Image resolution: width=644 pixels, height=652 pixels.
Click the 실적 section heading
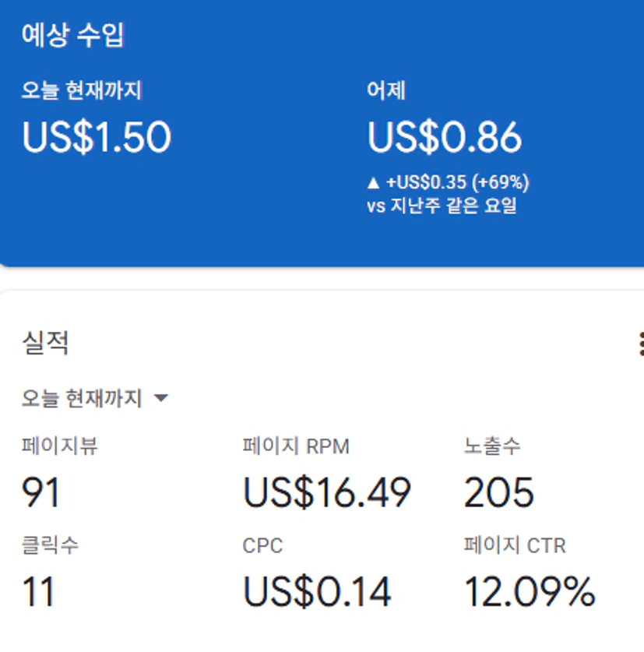coord(45,343)
